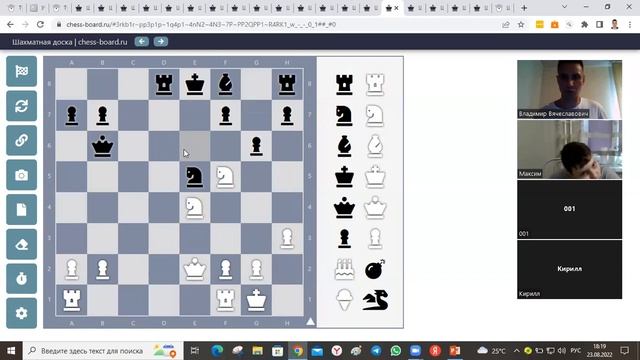This screenshot has height=360, width=640.
Task: Click the board flip triangle at corner
Action: [x=310, y=322]
